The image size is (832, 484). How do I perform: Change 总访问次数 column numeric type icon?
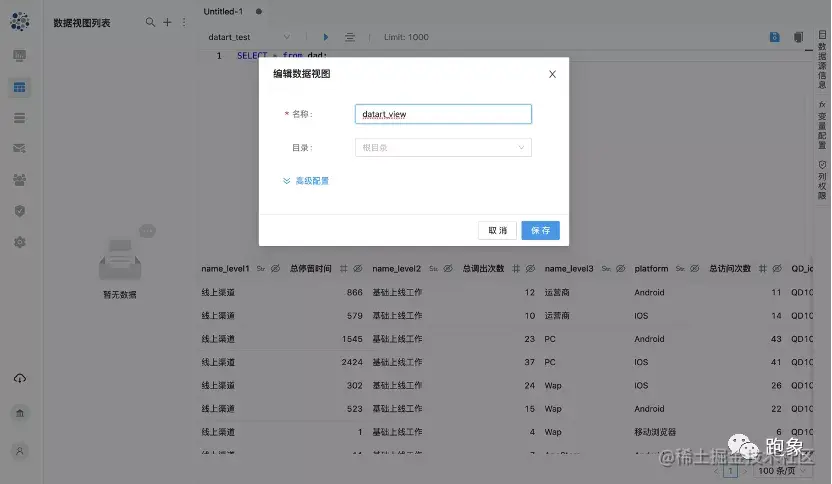click(x=762, y=269)
